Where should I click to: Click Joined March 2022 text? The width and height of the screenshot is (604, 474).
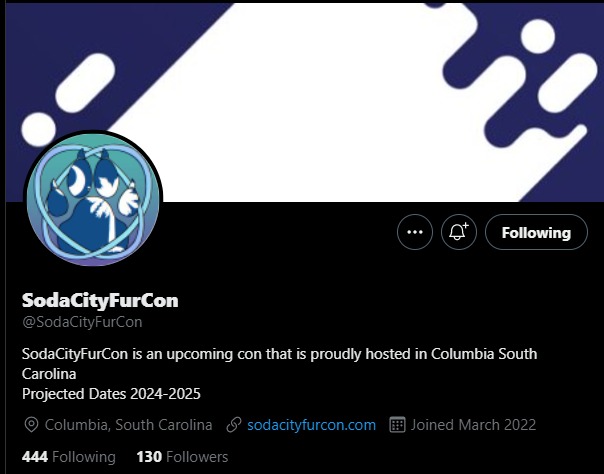(473, 425)
